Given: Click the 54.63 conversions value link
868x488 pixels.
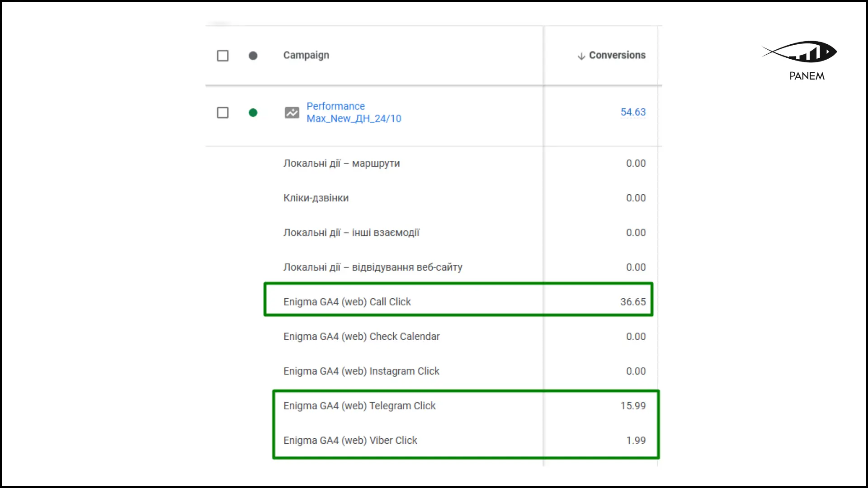Looking at the screenshot, I should 633,112.
